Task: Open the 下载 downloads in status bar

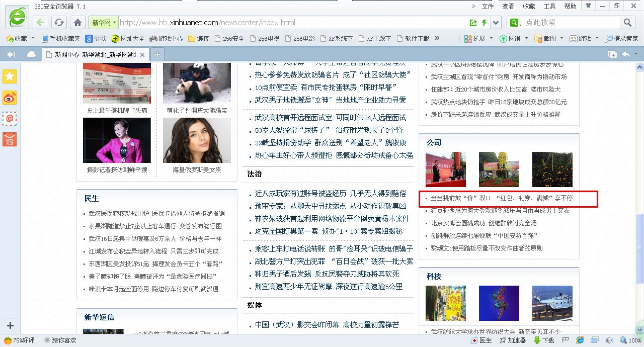Action: click(x=544, y=340)
